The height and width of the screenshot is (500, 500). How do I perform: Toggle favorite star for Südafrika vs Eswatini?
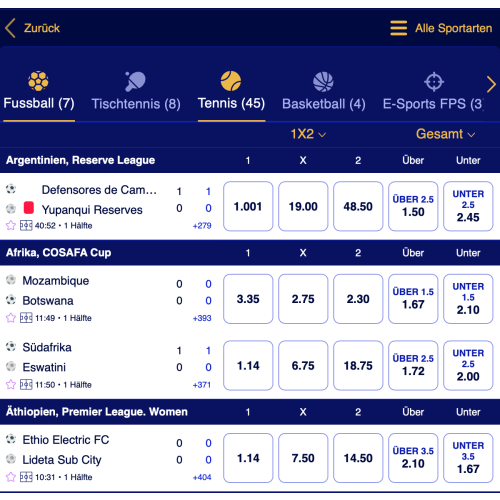pos(11,384)
